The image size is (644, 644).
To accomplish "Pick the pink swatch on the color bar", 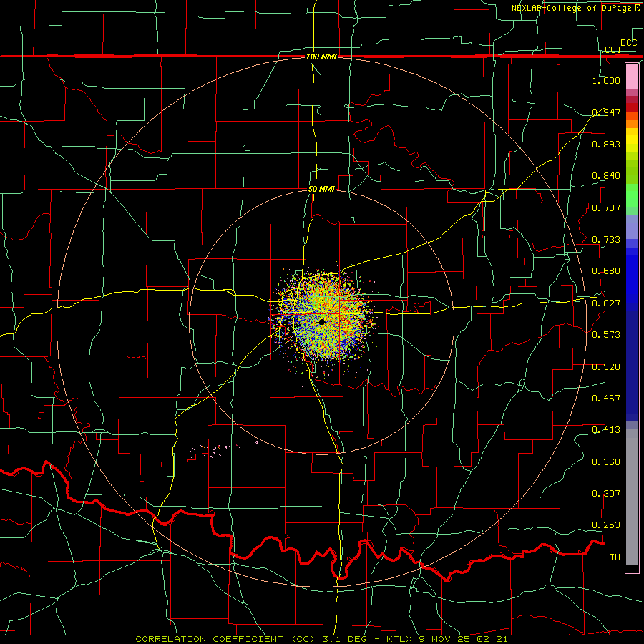I will [632, 76].
